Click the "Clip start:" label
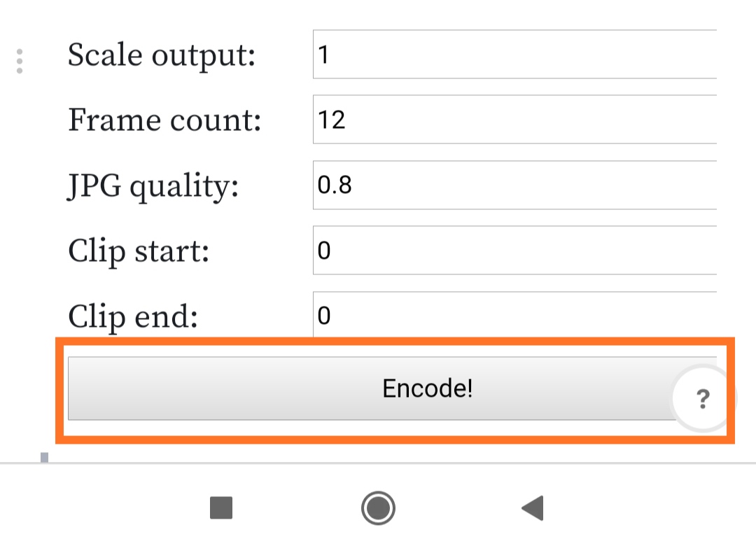The width and height of the screenshot is (756, 553). pos(139,252)
